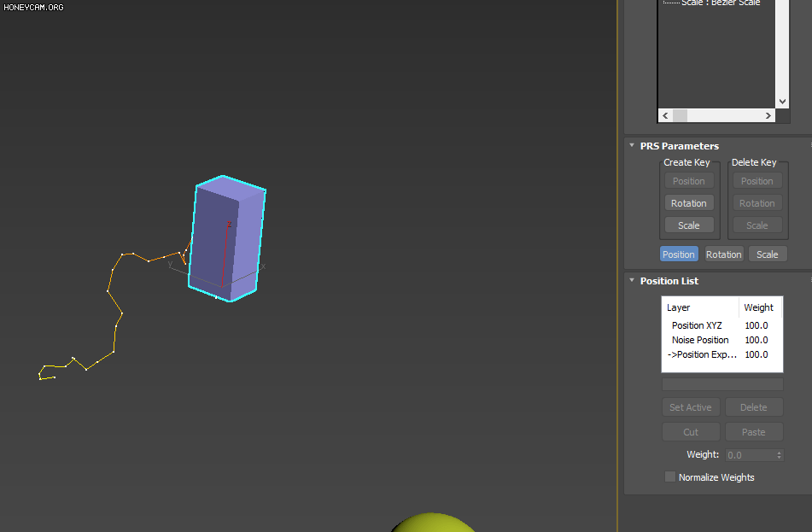The image size is (812, 532).
Task: Click the horizontal scrollbar thumb
Action: [x=680, y=115]
